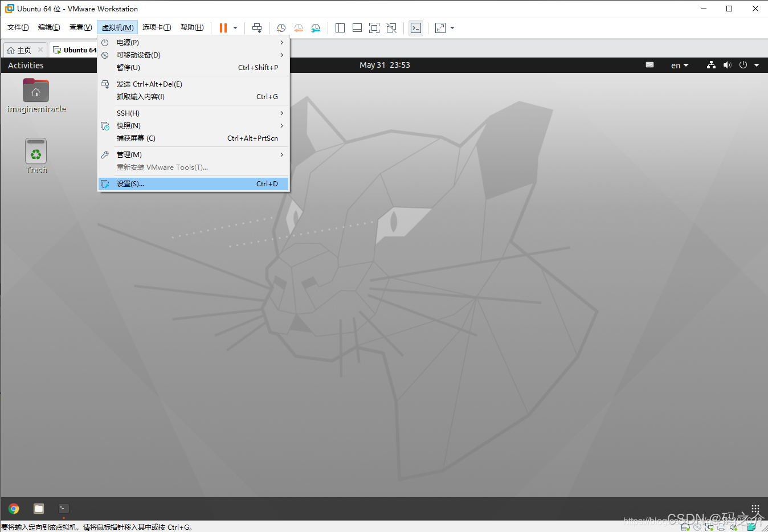Click Send Ctrl+Alt+Del toolbar icon

[257, 28]
